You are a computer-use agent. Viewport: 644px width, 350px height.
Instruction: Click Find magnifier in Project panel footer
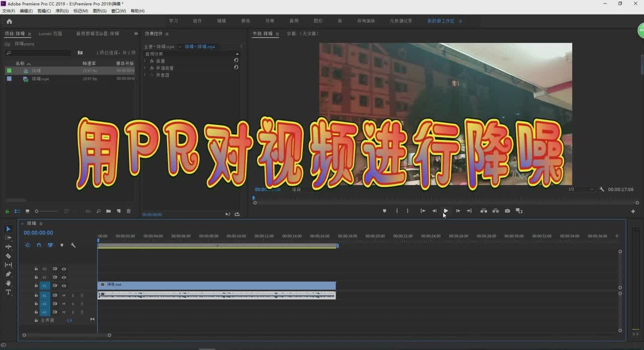98,211
